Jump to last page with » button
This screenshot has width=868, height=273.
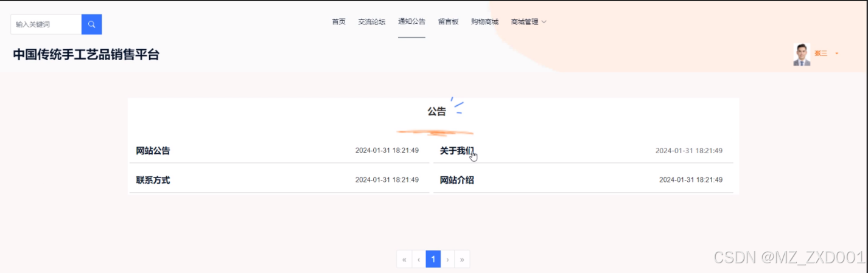point(463,260)
